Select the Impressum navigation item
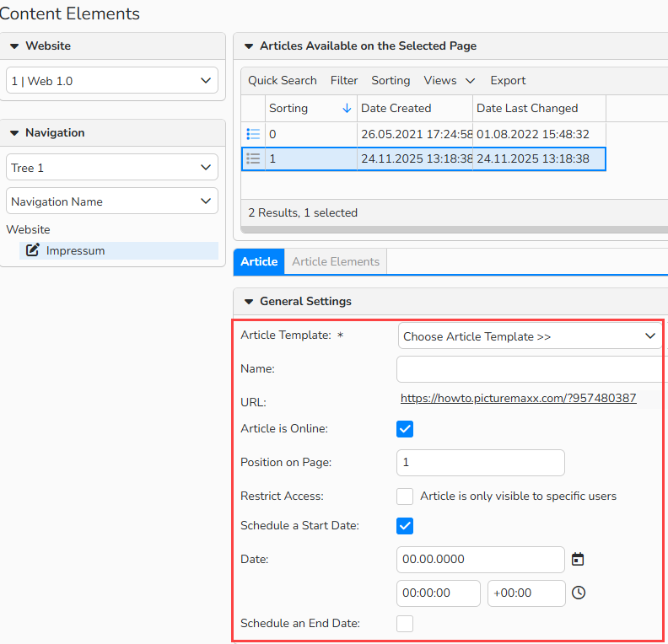Screen dimensions: 668x644 [119, 250]
